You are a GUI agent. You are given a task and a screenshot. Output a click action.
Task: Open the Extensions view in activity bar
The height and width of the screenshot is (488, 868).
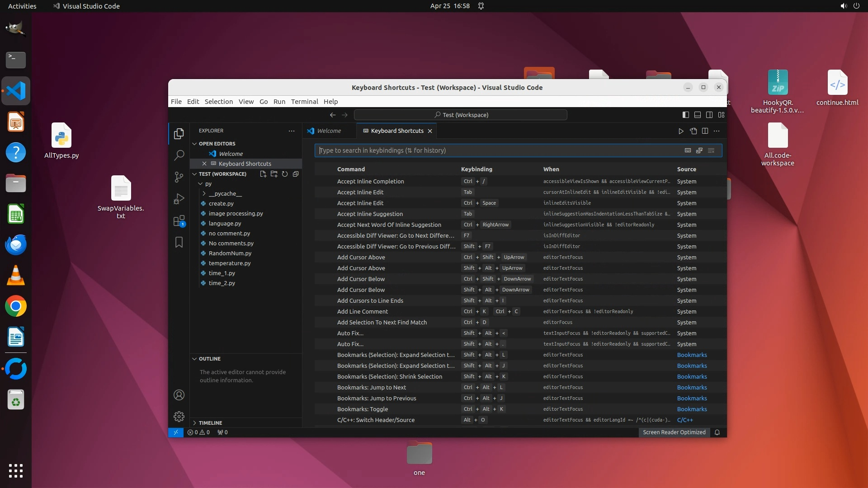pos(179,221)
